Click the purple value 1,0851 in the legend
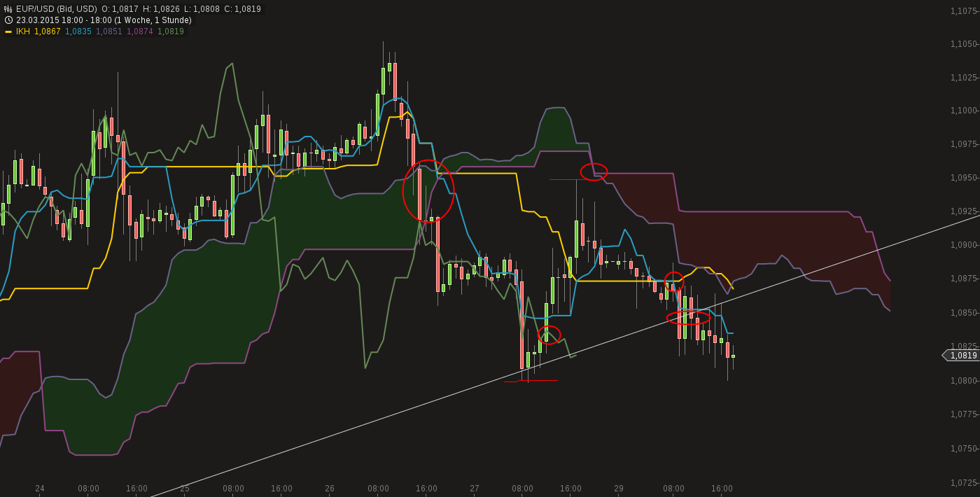Image resolution: width=980 pixels, height=497 pixels. coord(109,31)
